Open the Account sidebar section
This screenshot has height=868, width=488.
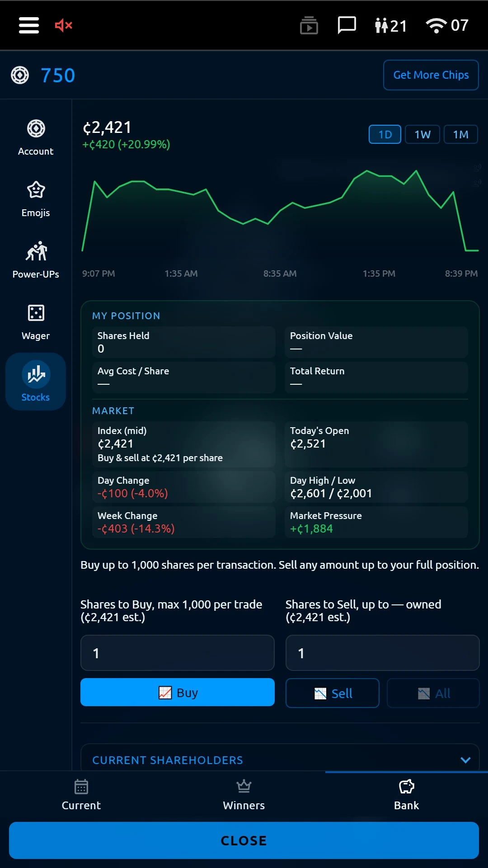pos(36,138)
